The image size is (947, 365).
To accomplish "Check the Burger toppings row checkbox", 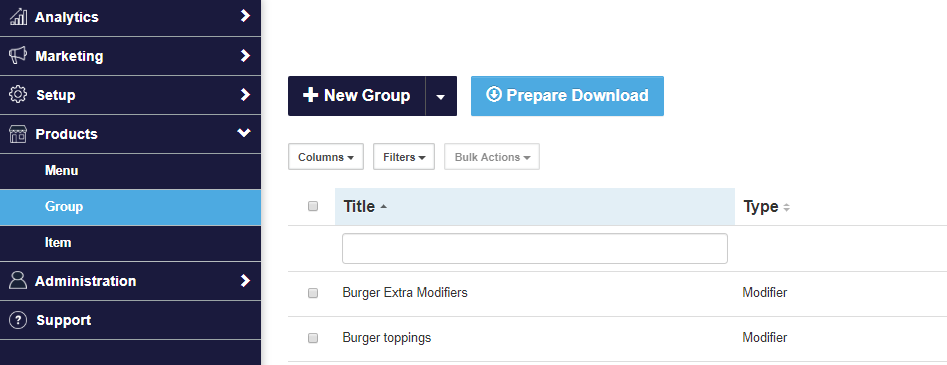I will pyautogui.click(x=313, y=338).
